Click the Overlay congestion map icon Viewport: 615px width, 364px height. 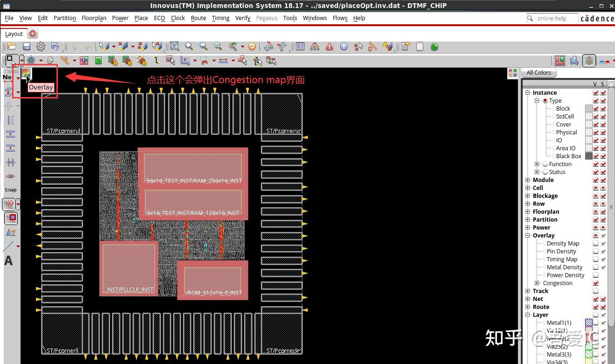pos(26,73)
